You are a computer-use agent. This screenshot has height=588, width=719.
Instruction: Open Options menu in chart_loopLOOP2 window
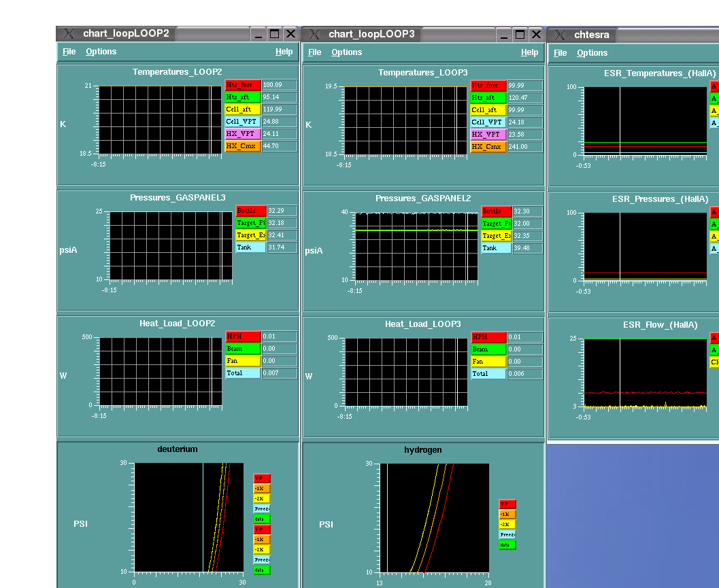(x=101, y=52)
